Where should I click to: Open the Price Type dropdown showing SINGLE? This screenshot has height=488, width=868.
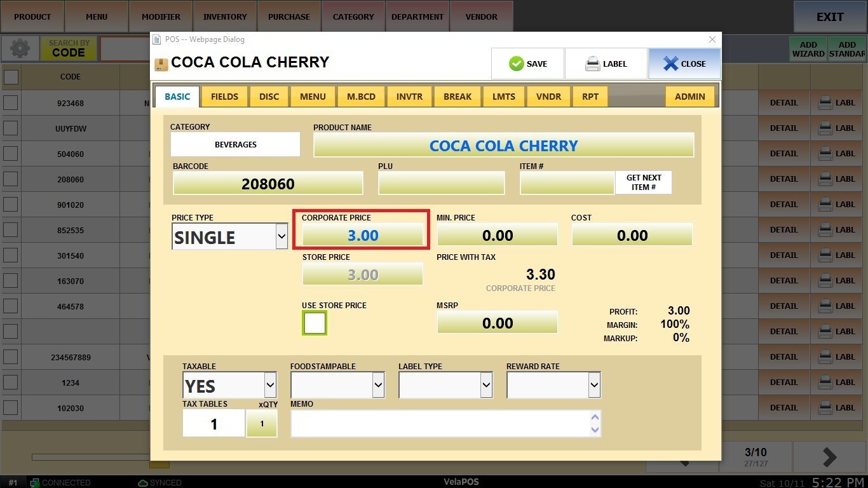click(x=230, y=236)
